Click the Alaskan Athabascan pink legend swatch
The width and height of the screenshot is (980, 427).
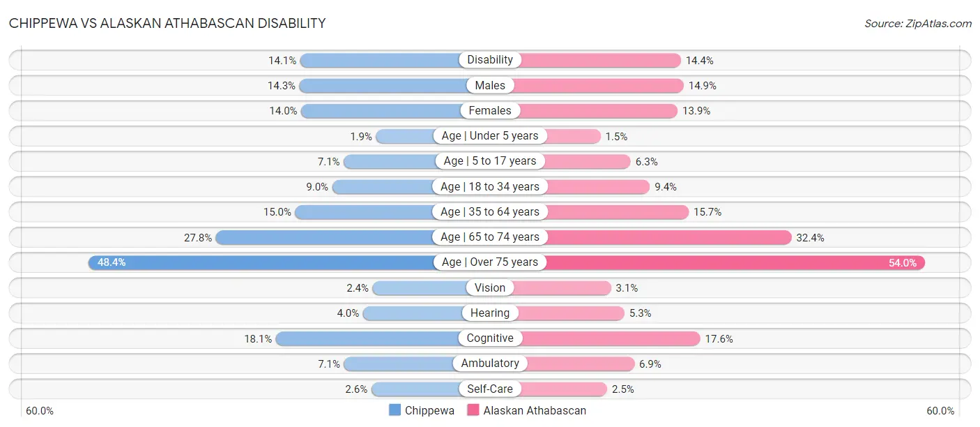pyautogui.click(x=473, y=411)
